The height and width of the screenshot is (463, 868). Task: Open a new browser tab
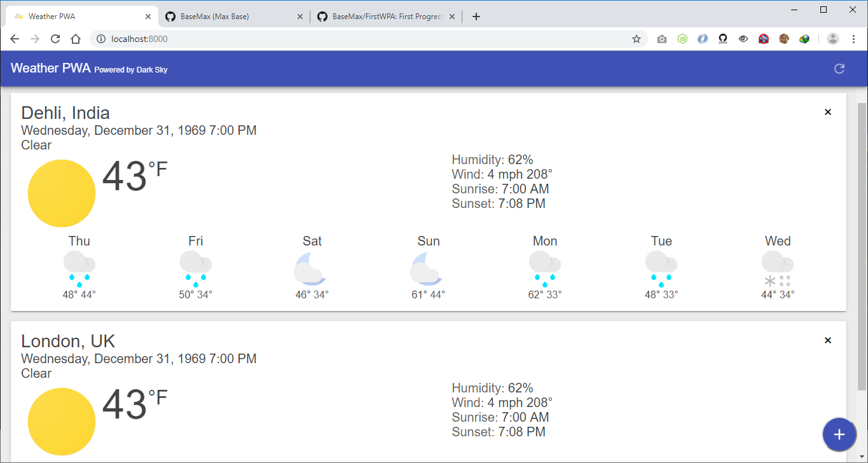[476, 17]
